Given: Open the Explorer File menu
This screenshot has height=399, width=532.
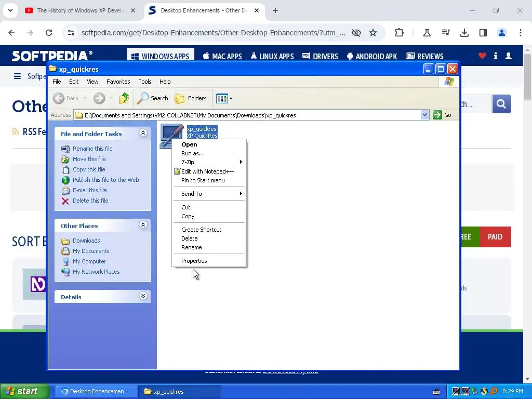Looking at the screenshot, I should point(57,82).
